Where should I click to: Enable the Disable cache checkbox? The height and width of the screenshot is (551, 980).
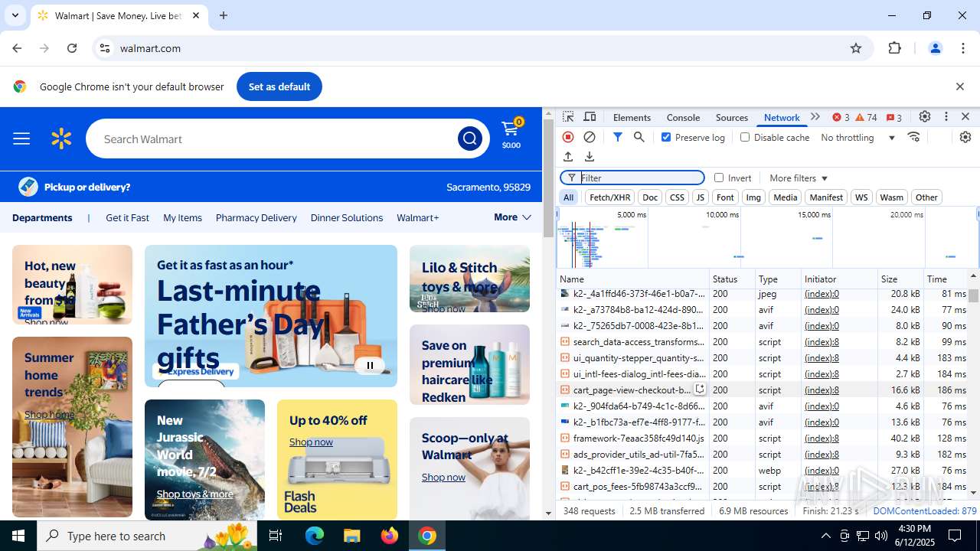tap(745, 137)
